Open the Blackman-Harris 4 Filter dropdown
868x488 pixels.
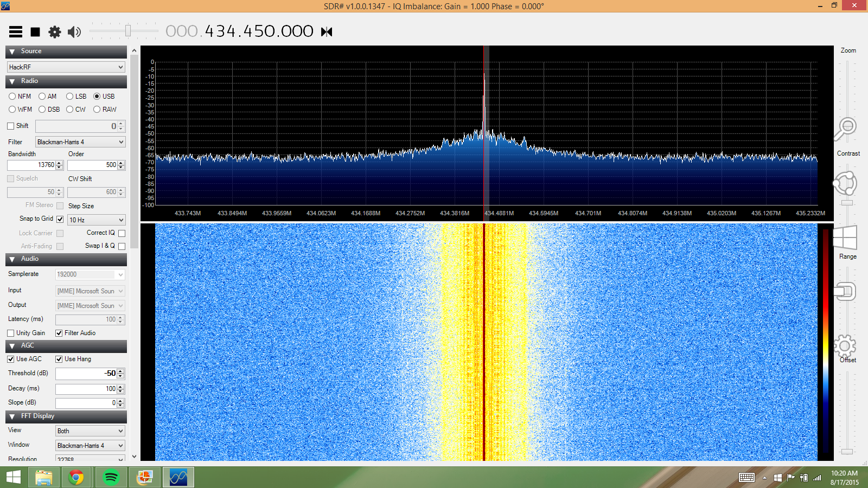(80, 142)
